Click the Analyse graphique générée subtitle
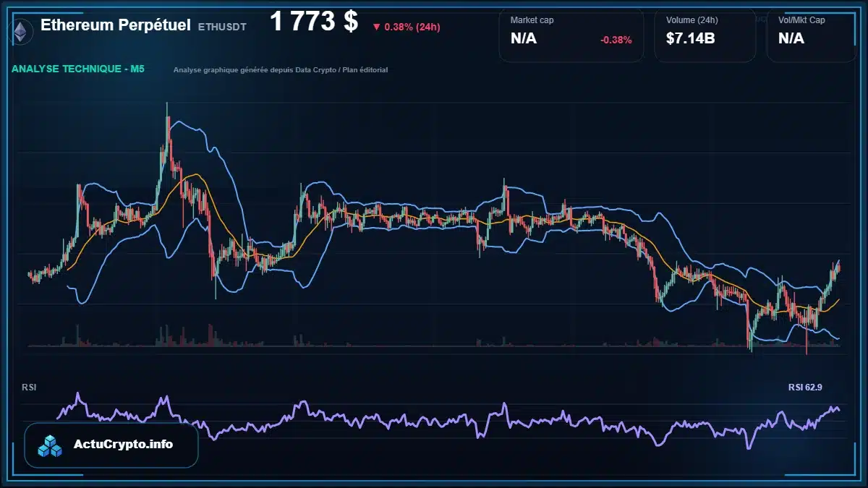 pyautogui.click(x=281, y=70)
